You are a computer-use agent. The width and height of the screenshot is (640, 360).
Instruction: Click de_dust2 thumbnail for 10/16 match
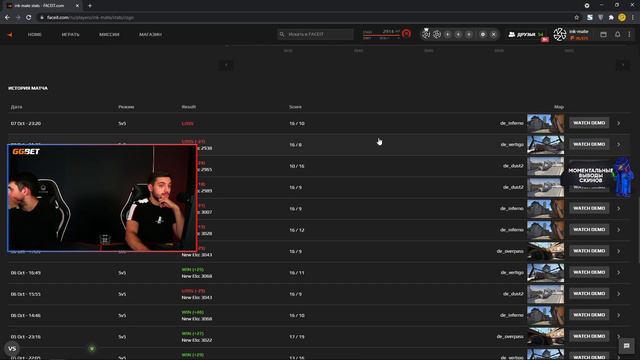coord(545,166)
